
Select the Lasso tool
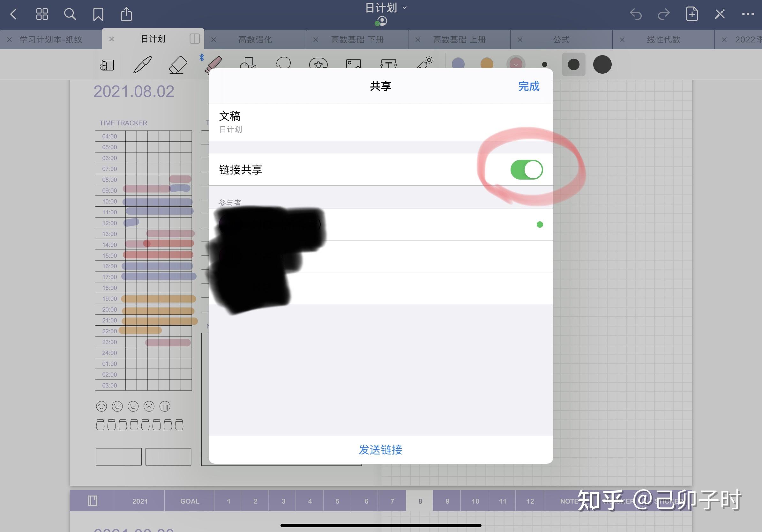pyautogui.click(x=283, y=63)
